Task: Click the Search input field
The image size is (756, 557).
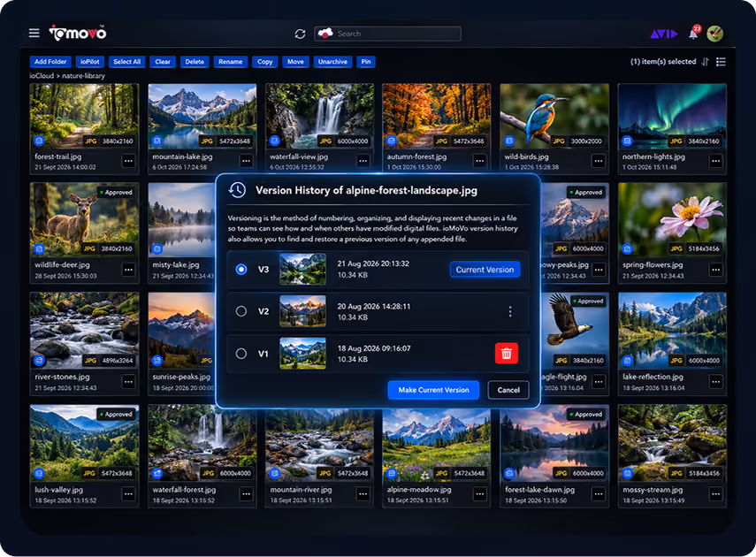Action: (x=387, y=34)
